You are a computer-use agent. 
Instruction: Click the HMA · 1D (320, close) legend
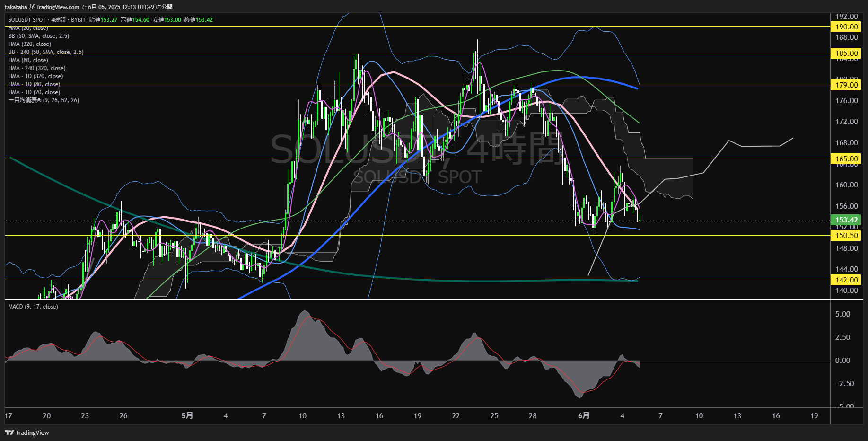35,76
